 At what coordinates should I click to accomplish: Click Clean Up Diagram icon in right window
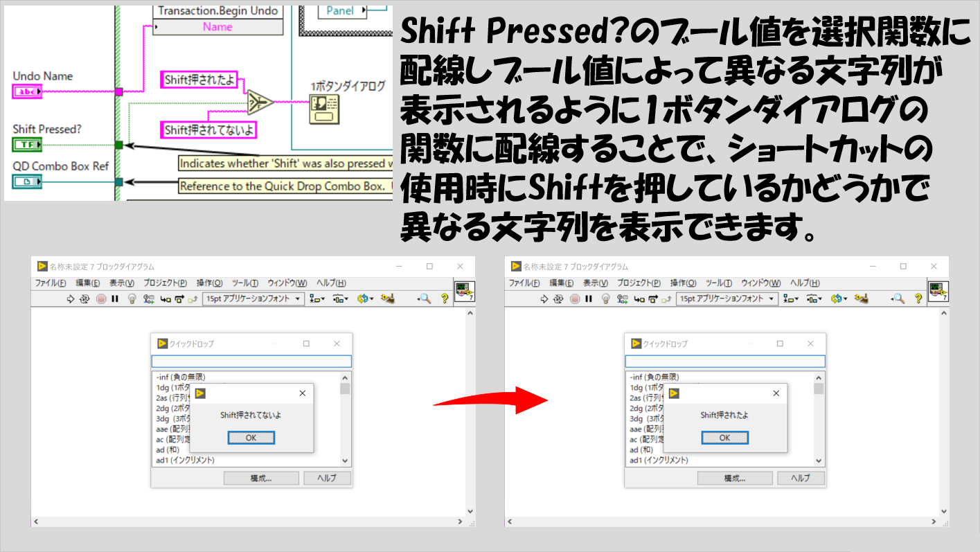[861, 299]
